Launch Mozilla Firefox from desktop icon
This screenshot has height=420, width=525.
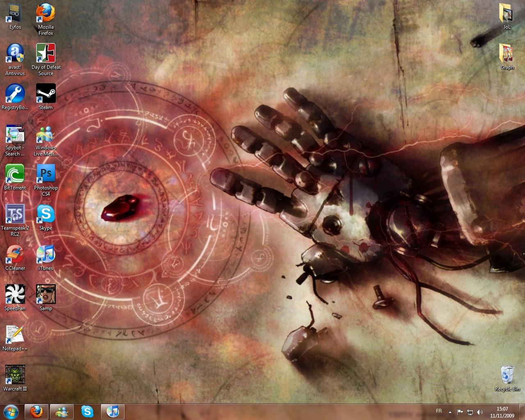[x=46, y=19]
